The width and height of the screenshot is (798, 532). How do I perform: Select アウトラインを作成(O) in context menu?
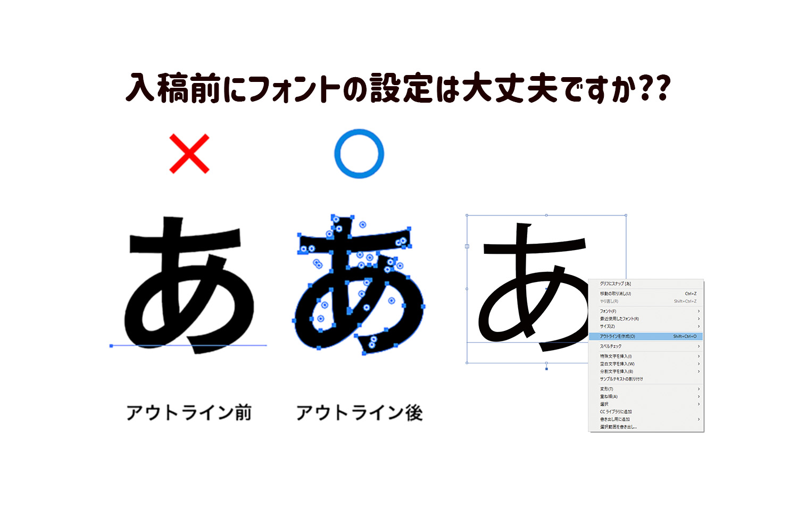pyautogui.click(x=646, y=336)
